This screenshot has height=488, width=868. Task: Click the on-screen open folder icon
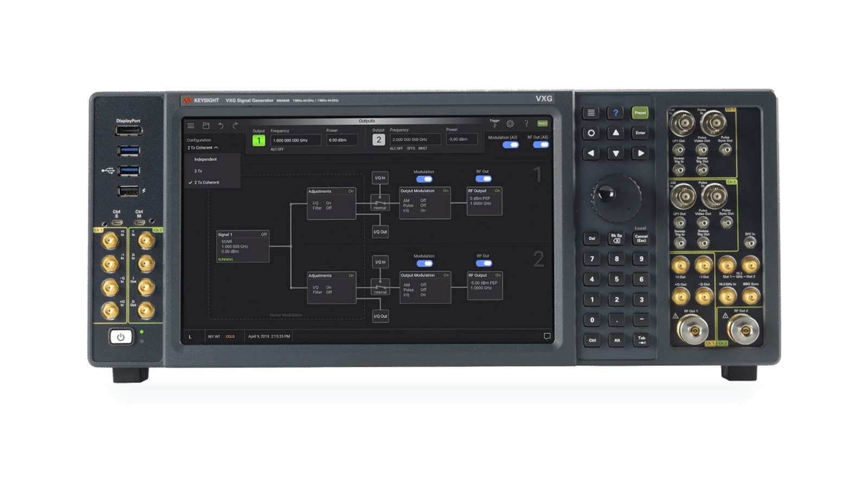click(x=206, y=126)
